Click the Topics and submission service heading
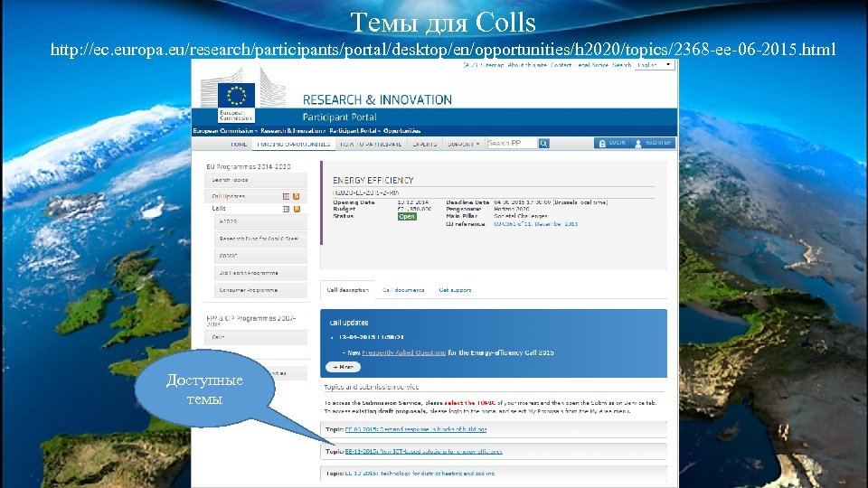 click(x=372, y=387)
